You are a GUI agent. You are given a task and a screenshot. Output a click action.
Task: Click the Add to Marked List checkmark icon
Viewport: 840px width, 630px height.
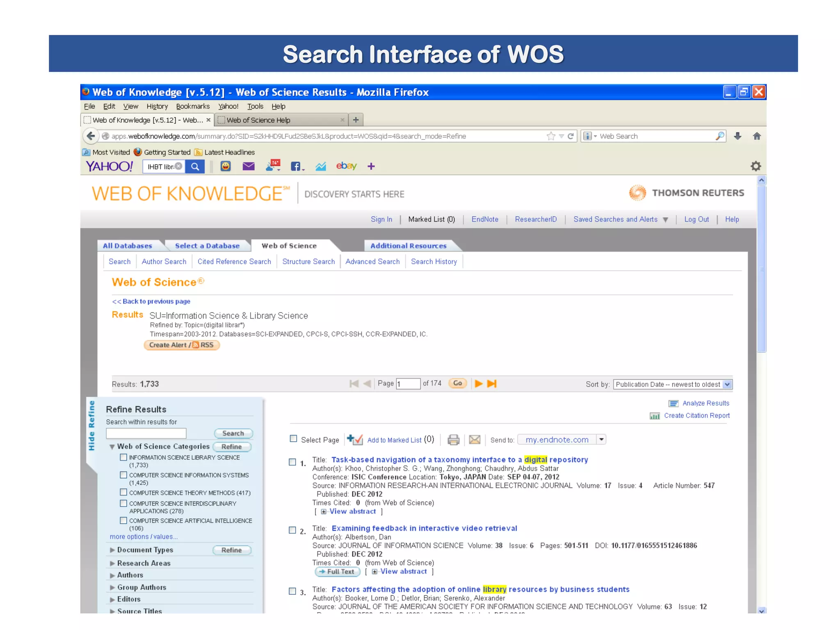(355, 439)
